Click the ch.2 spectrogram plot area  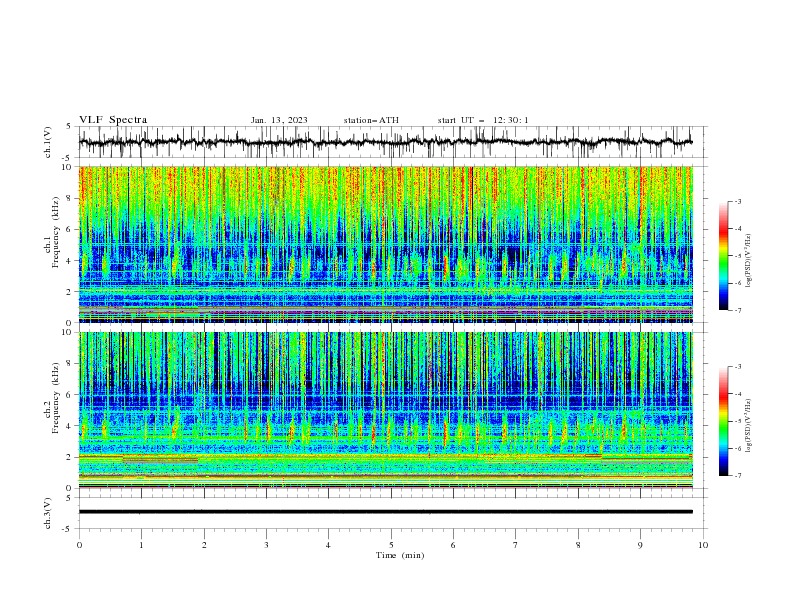tap(386, 410)
